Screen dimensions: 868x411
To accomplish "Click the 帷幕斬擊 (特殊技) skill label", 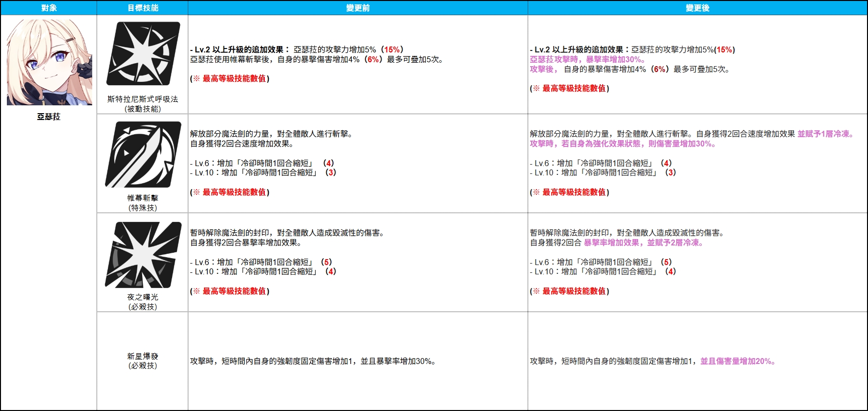I will pos(143,203).
